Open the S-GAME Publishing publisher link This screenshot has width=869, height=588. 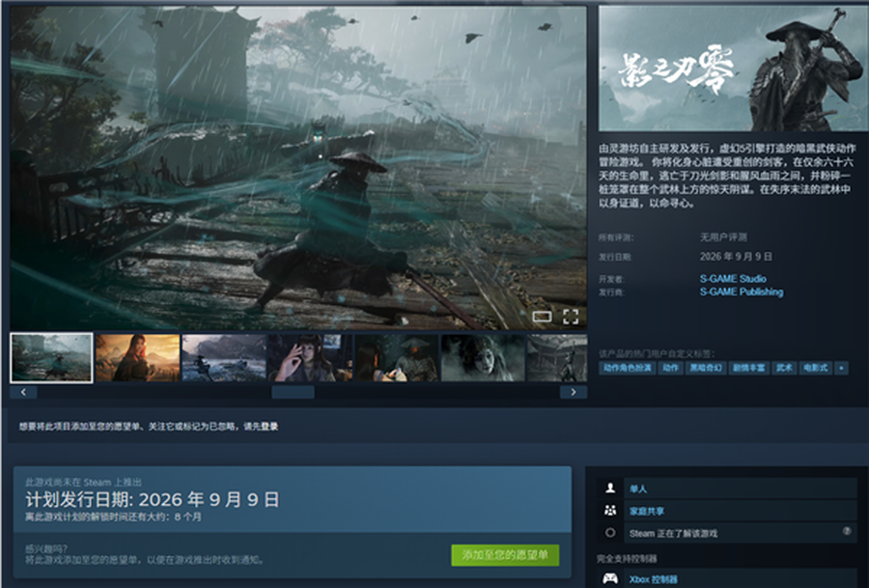(742, 292)
